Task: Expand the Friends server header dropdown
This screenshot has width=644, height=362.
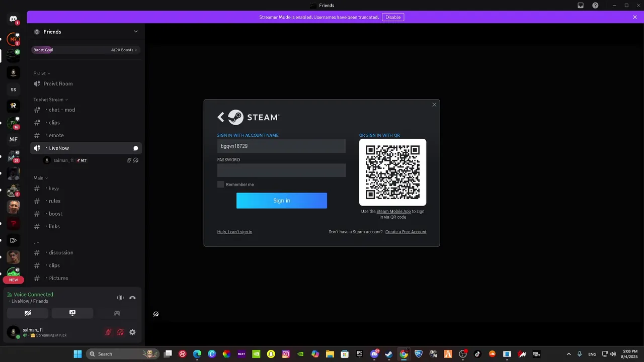Action: click(135, 32)
